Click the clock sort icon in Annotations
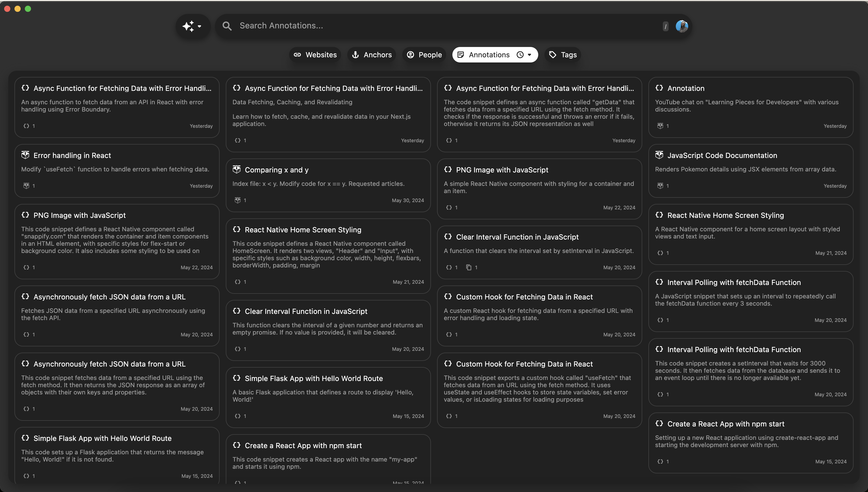 pos(520,55)
